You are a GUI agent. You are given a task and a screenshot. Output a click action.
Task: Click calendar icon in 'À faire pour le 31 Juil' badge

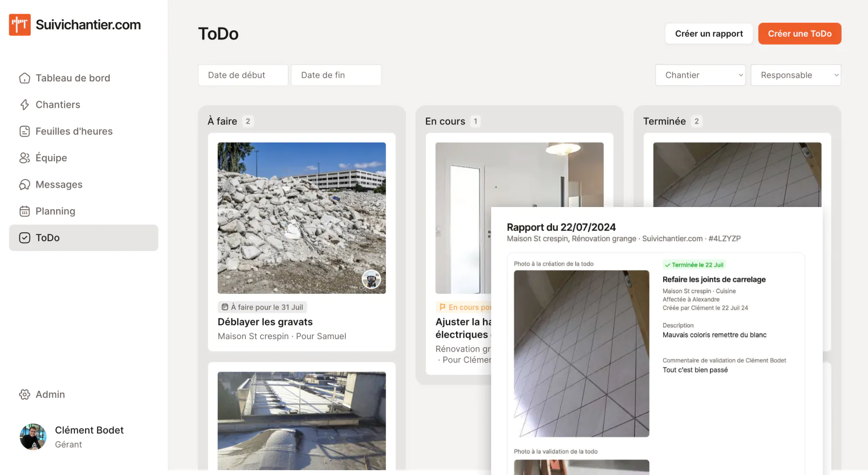click(225, 307)
